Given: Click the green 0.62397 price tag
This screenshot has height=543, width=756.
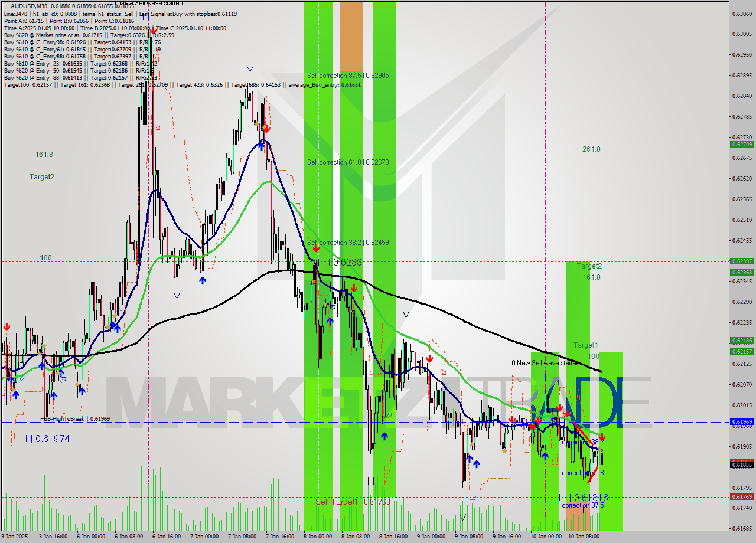Looking at the screenshot, I should pyautogui.click(x=742, y=261).
